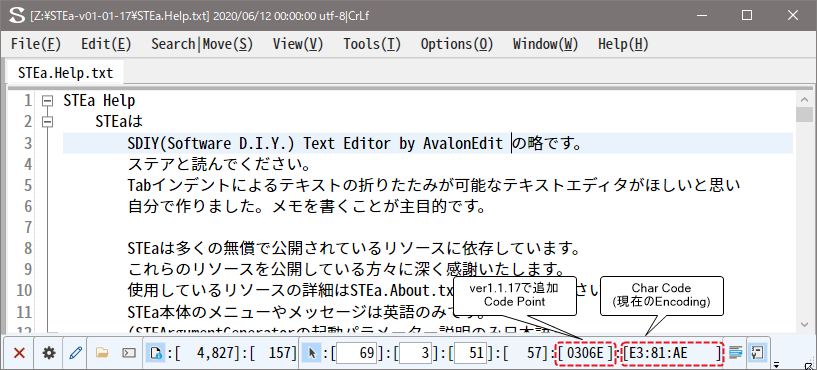Click the red X icon in status bar
817x370 pixels.
19,353
